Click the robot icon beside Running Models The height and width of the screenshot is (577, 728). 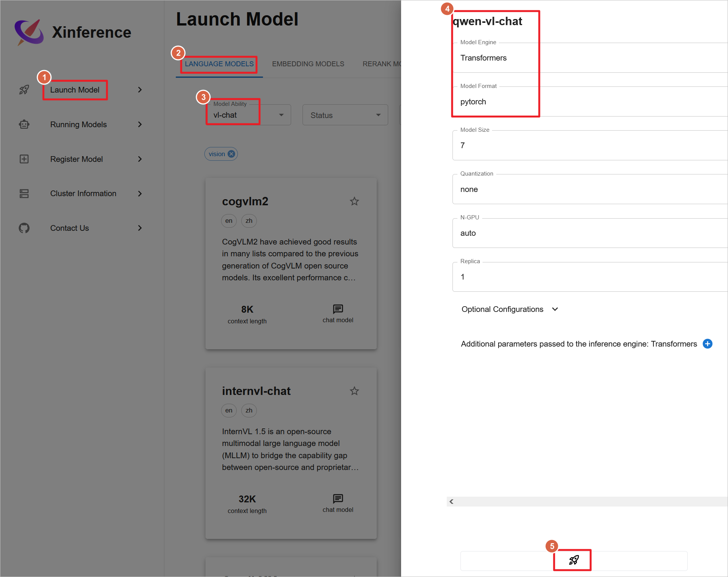click(x=24, y=125)
